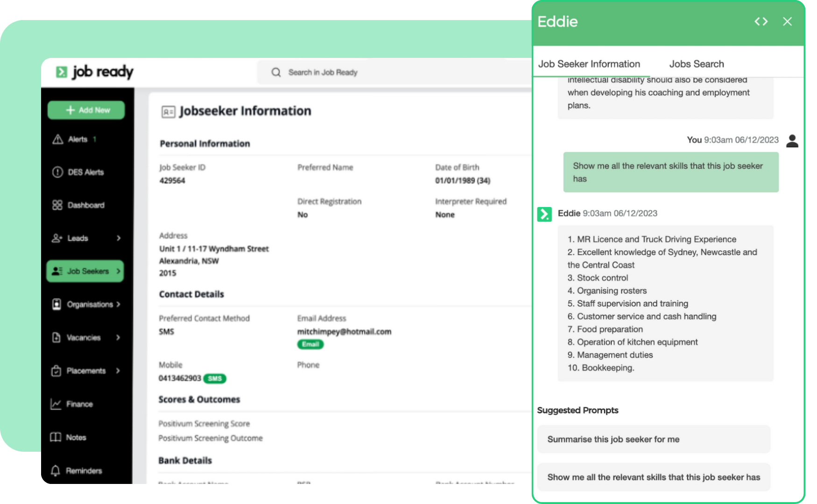Click the green Email badge

pos(310,344)
